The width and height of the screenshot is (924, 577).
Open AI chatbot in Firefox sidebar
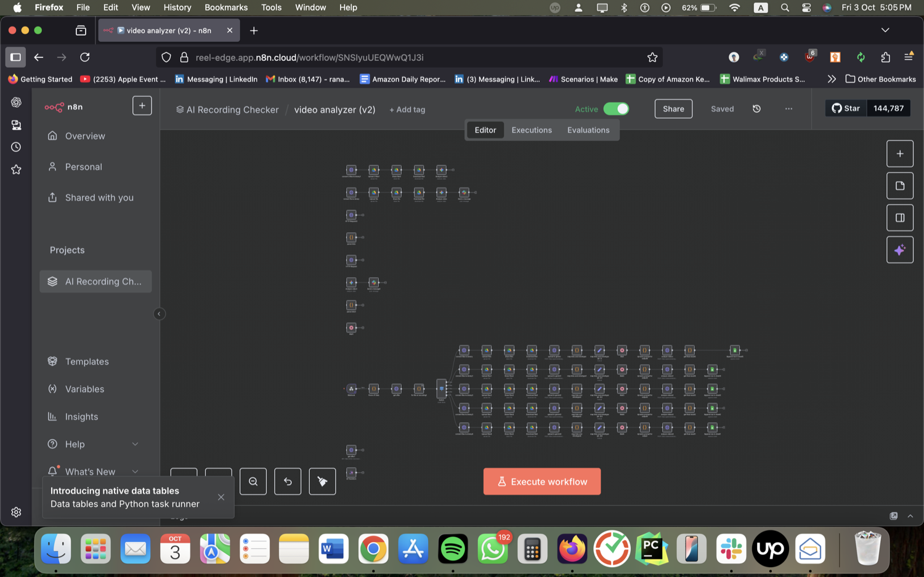[16, 102]
